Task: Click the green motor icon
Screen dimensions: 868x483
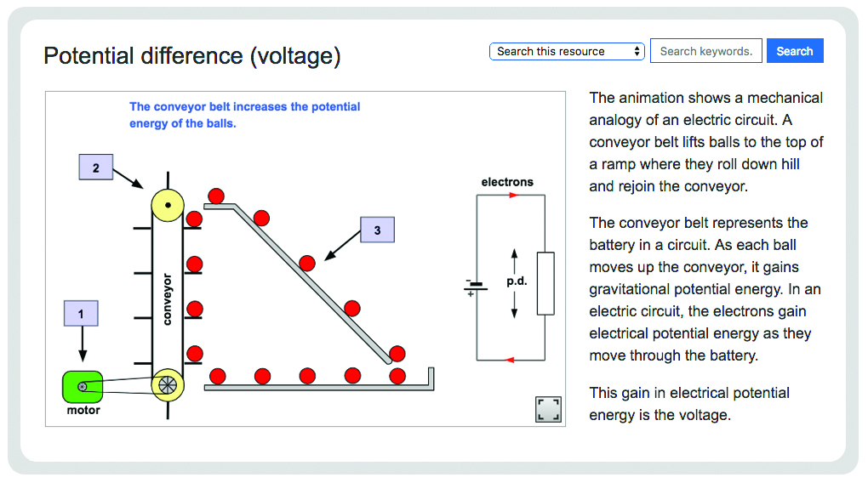Action: (83, 387)
